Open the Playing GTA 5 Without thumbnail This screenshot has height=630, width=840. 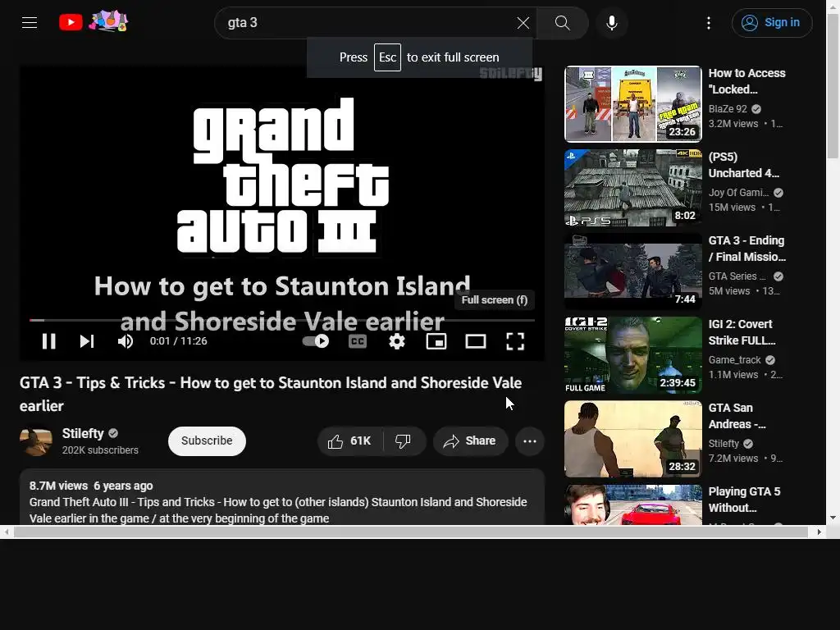pyautogui.click(x=633, y=504)
